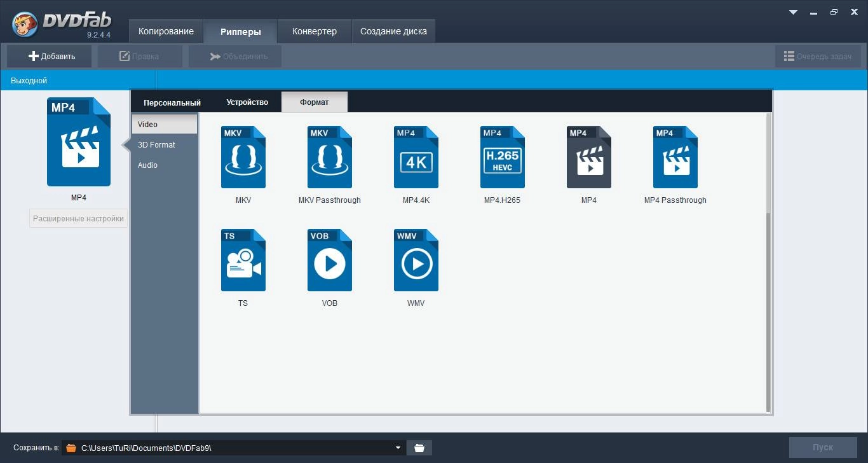Click the MP4 label under profile icon
868x463 pixels.
pos(79,198)
